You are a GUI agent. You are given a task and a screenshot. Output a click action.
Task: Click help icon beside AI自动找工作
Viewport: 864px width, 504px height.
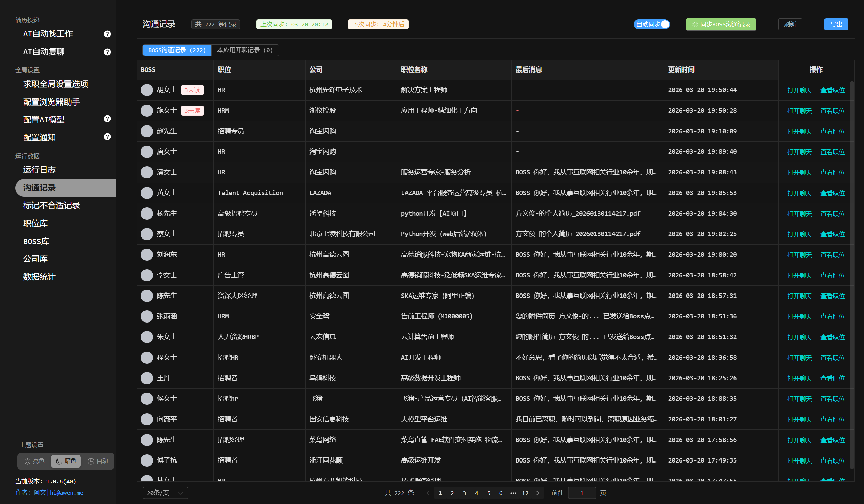(107, 34)
